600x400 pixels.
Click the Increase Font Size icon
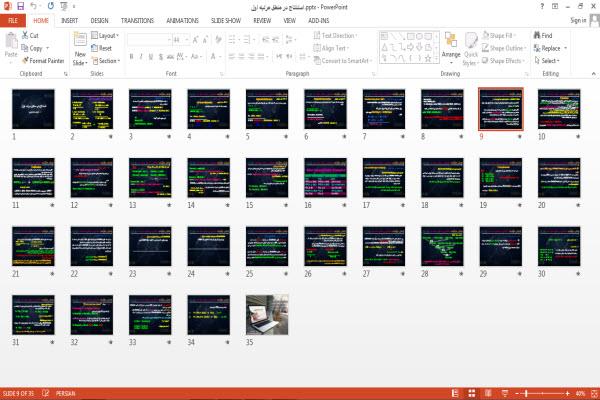click(x=196, y=40)
